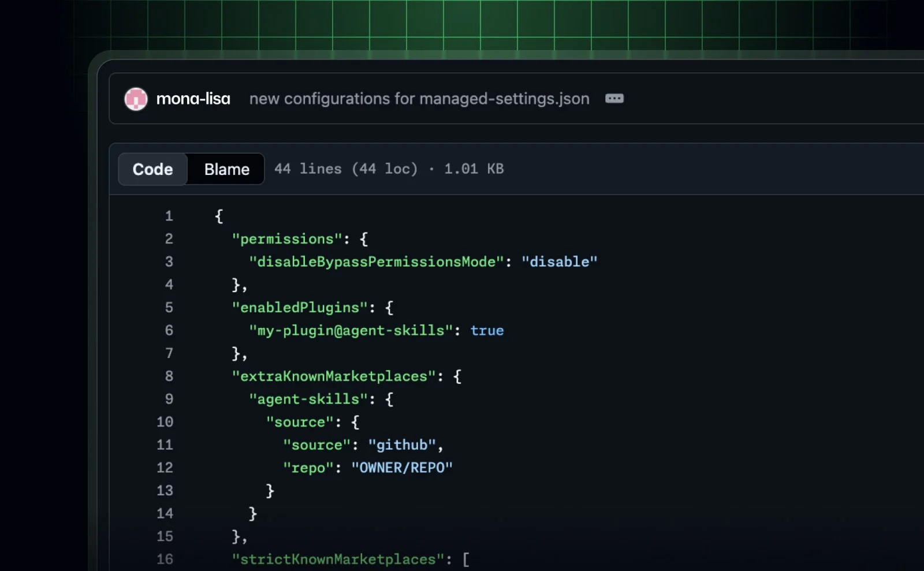
Task: Click the file stats text '44 lines (44 loc)'
Action: click(346, 169)
